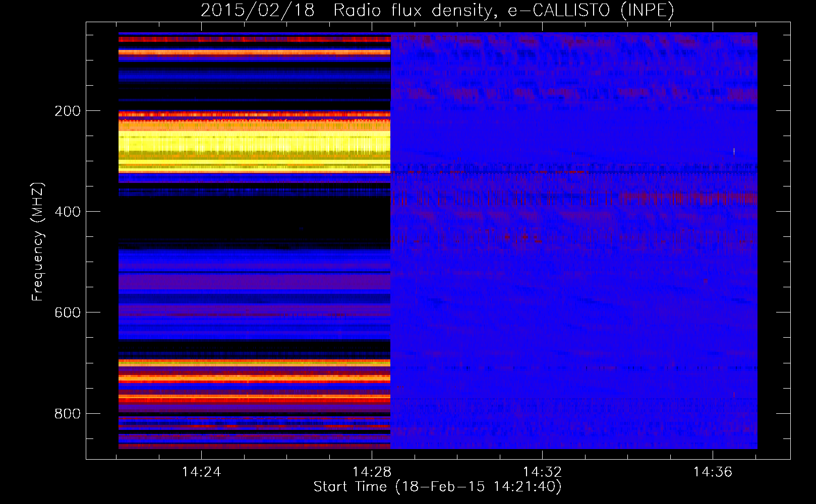Screen dimensions: 816x504
Task: Click the 'Start Time (18-Feb-15 14:21:40)' axis label
Action: click(437, 487)
